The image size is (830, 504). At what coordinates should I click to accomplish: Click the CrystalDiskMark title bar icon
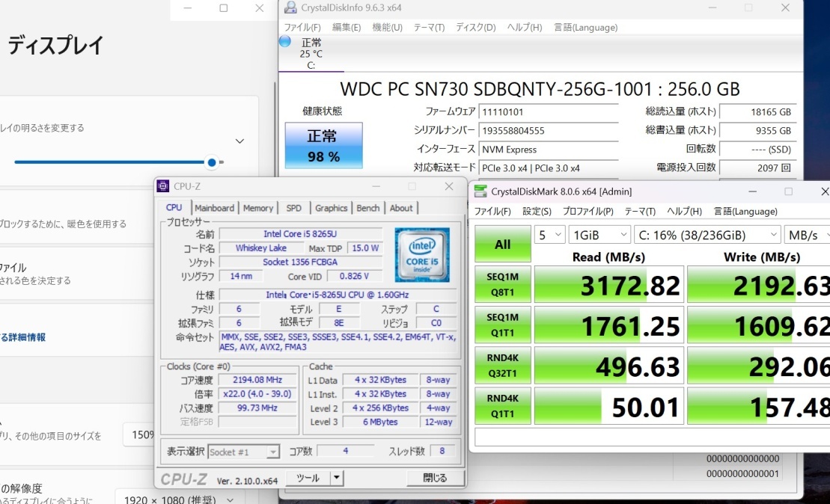pos(480,191)
